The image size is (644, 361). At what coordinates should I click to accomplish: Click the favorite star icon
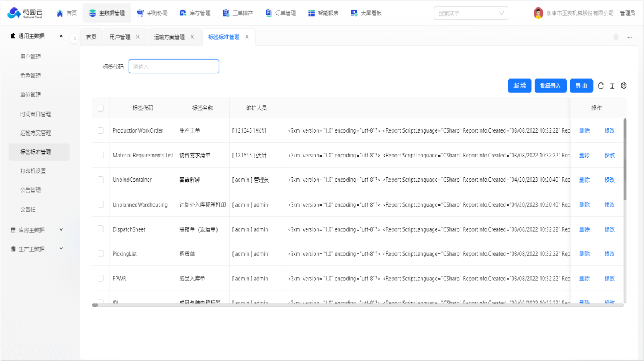pos(615,37)
